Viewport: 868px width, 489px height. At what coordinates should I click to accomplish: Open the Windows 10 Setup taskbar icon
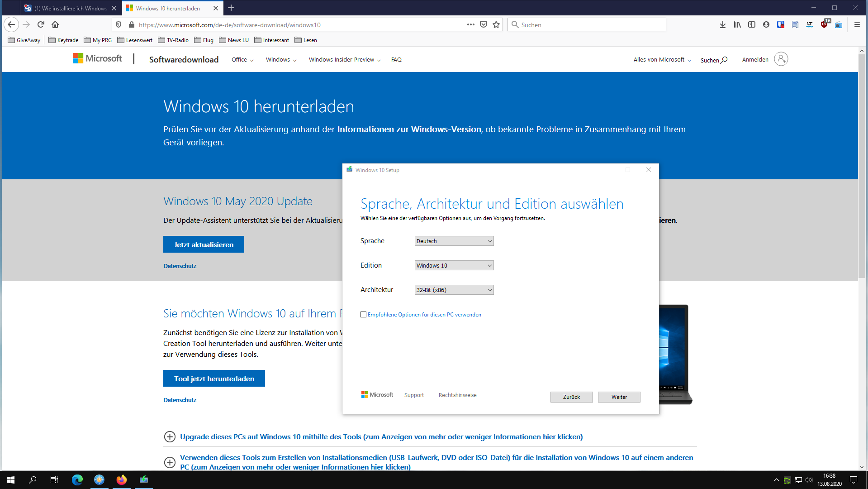pyautogui.click(x=143, y=479)
